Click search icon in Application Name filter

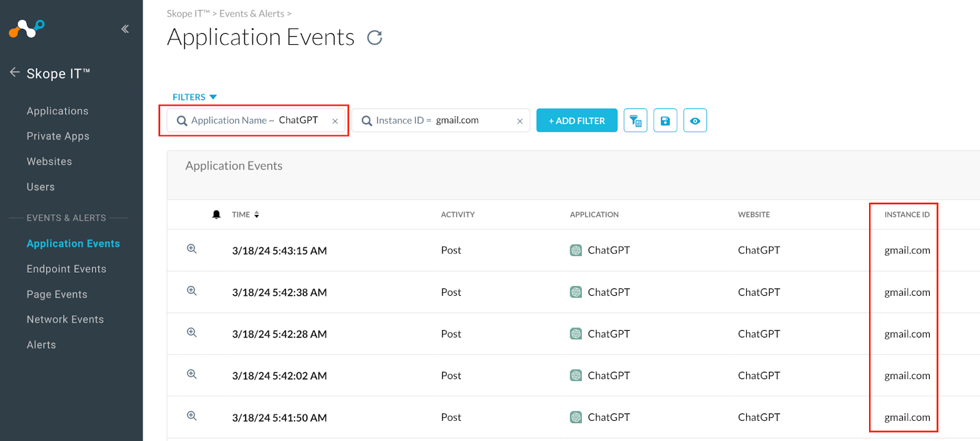[x=182, y=121]
